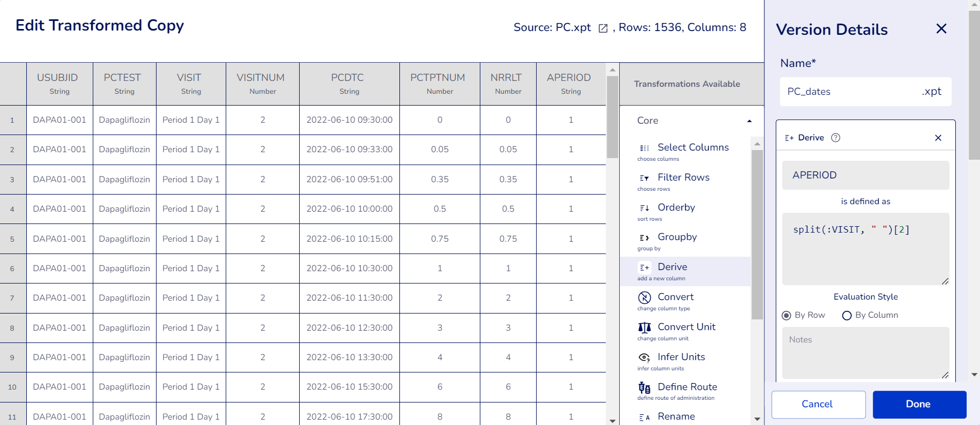Image resolution: width=980 pixels, height=425 pixels.
Task: Edit the split(:VISIT) expression box
Action: [865, 249]
